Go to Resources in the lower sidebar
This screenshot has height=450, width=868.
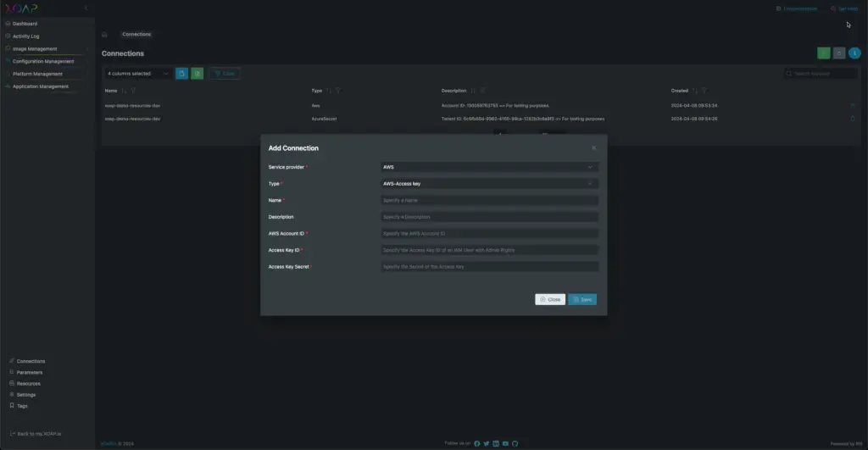(x=28, y=383)
